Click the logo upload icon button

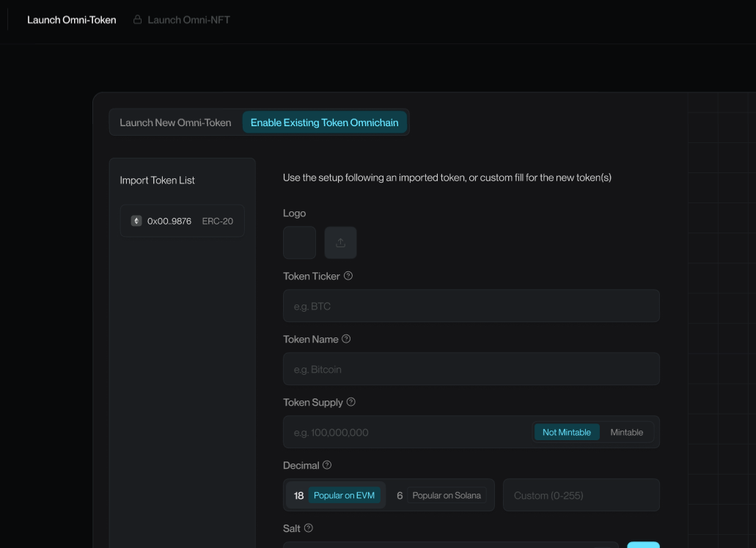(340, 243)
